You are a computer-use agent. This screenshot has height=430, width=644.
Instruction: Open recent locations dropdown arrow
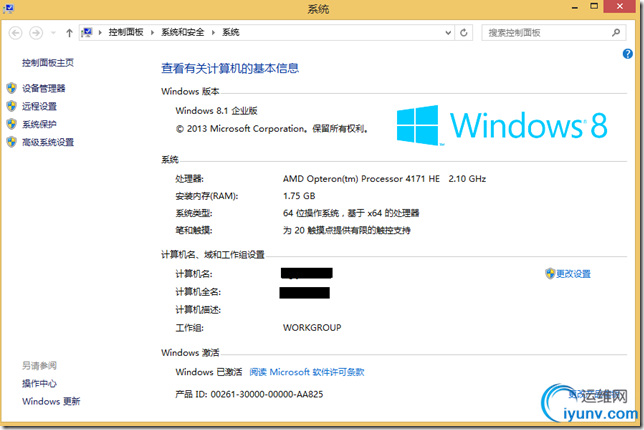(53, 33)
